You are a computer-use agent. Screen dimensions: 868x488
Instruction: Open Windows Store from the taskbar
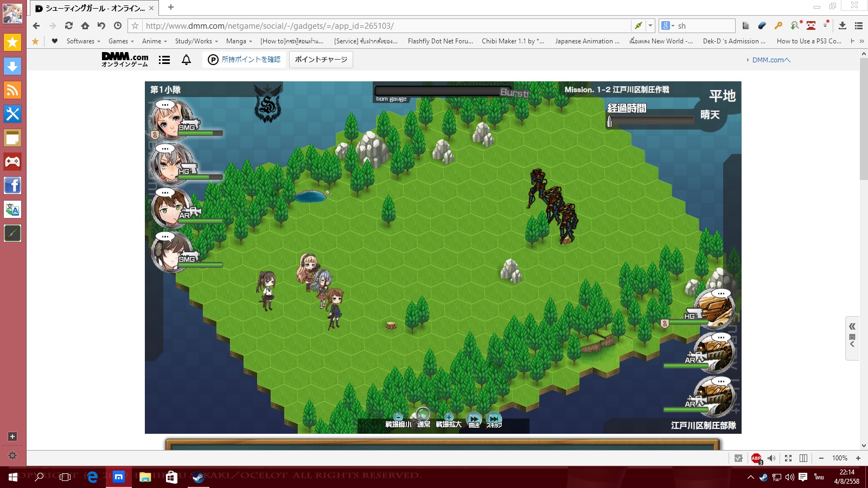click(x=171, y=477)
